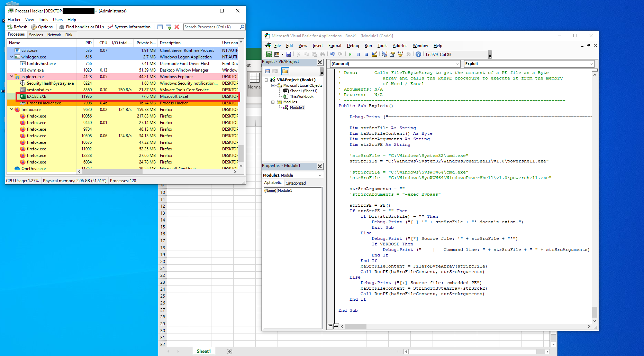Click Search Processes input field

click(211, 27)
